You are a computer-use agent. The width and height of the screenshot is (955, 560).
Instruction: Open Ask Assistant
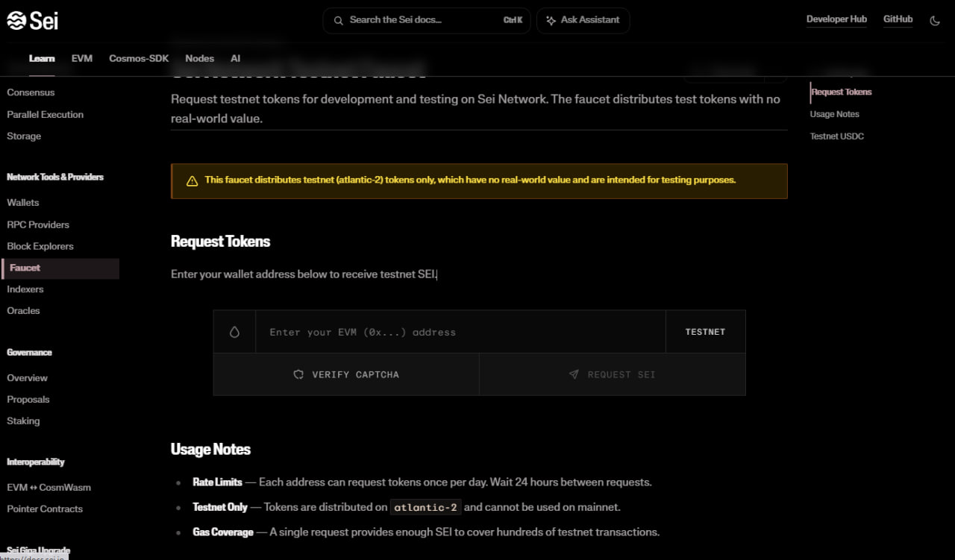pos(583,20)
